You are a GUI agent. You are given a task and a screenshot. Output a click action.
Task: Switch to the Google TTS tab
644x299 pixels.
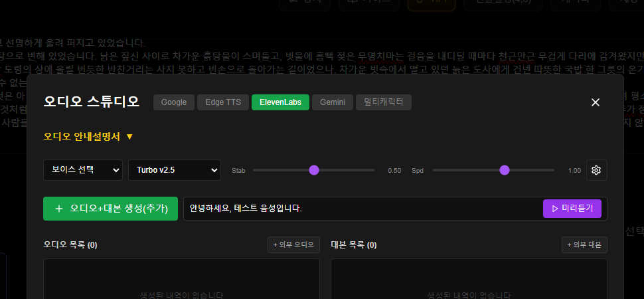173,102
